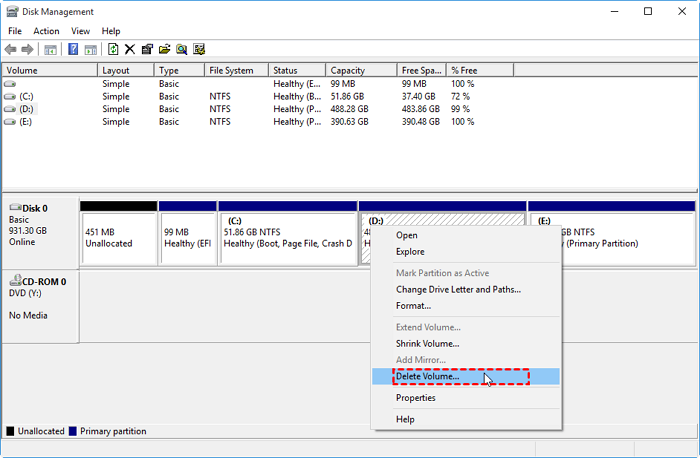Choose Delete Volume from context menu

[x=428, y=376]
